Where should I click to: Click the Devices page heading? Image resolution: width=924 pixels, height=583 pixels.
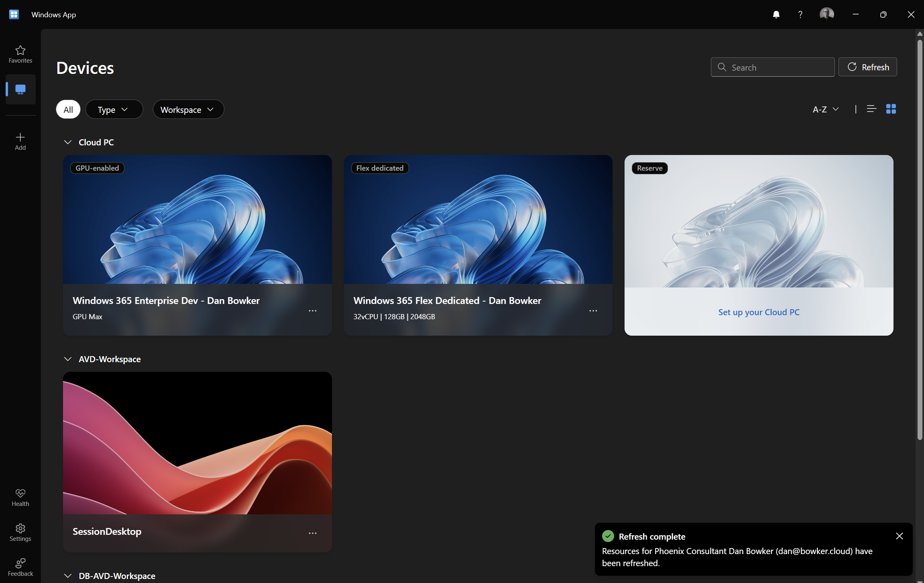coord(85,68)
